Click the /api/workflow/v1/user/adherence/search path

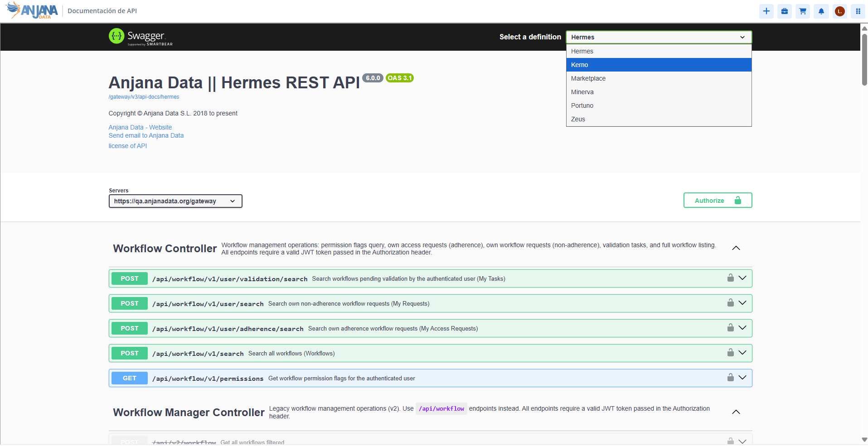[228, 329]
